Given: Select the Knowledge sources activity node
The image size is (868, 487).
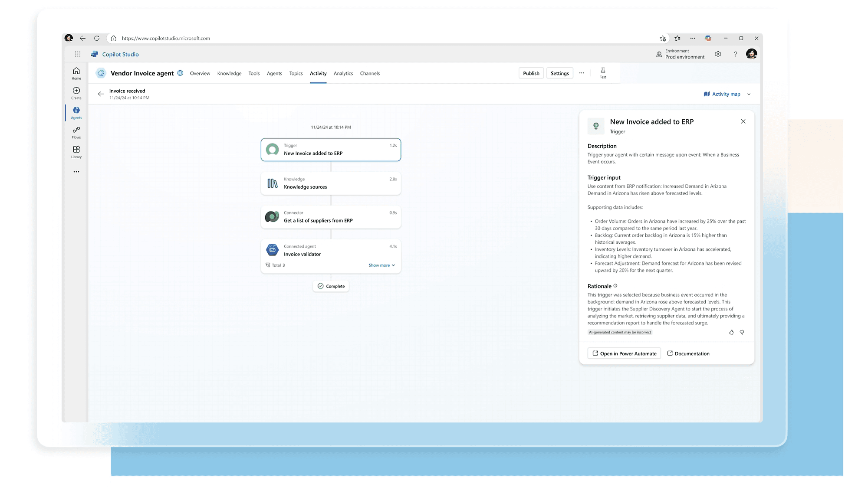Looking at the screenshot, I should [x=331, y=183].
